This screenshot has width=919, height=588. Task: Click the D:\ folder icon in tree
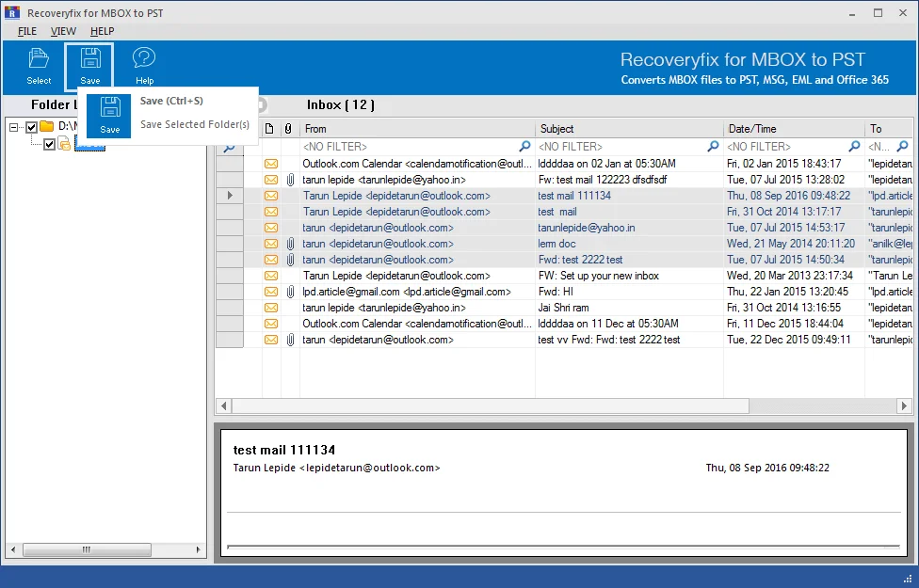click(x=47, y=126)
